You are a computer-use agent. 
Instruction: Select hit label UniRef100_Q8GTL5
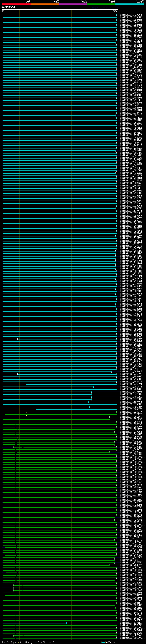pyautogui.click(x=131, y=42)
